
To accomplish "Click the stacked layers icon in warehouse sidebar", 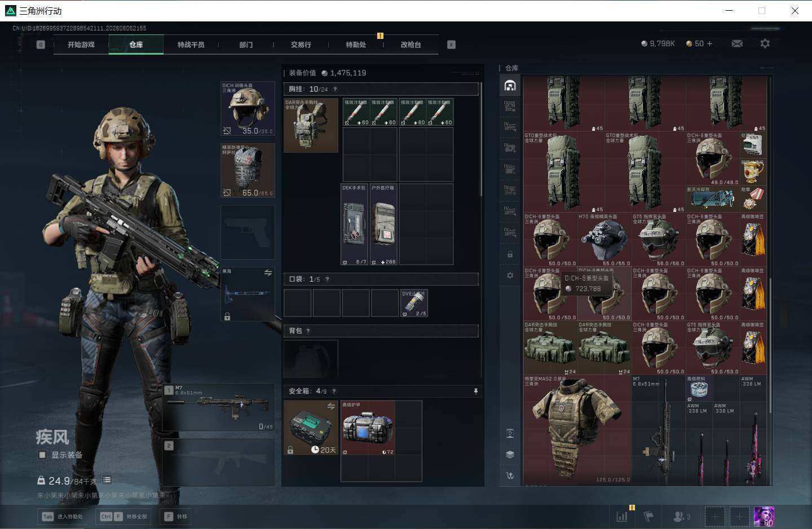I will [x=510, y=455].
